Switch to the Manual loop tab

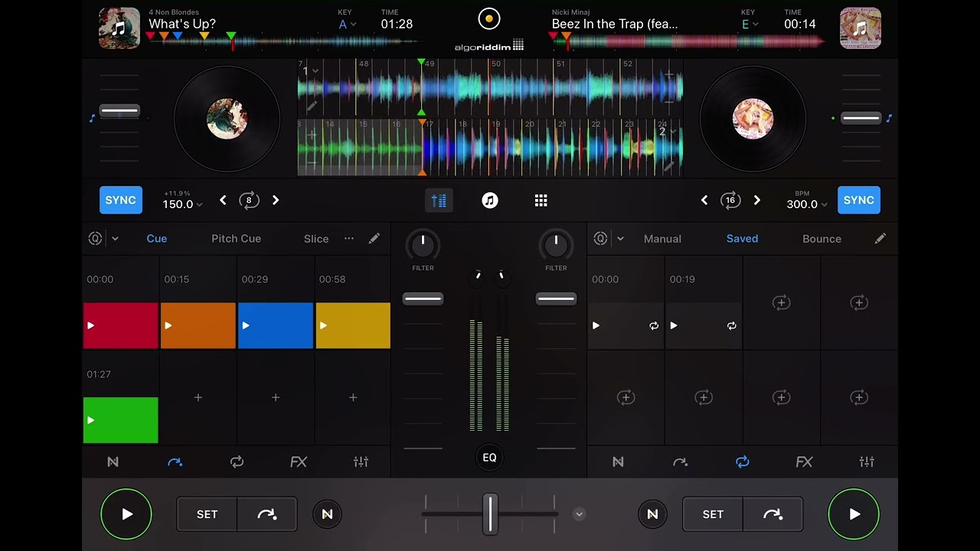(x=662, y=239)
